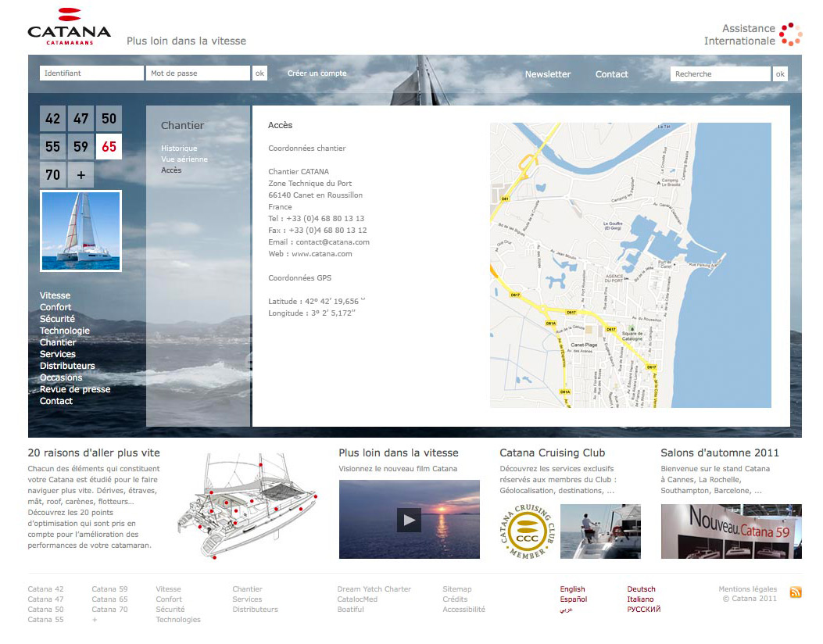Open the Dream Yatch Charter footer link

[374, 589]
